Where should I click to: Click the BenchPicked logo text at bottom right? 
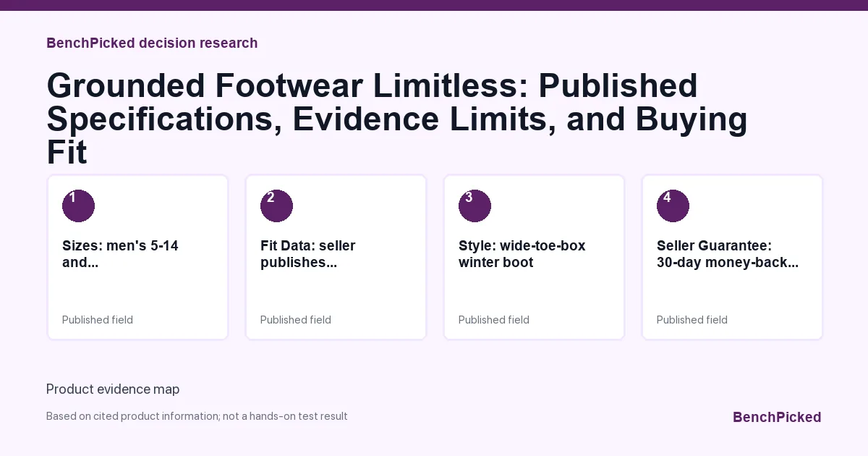click(777, 417)
